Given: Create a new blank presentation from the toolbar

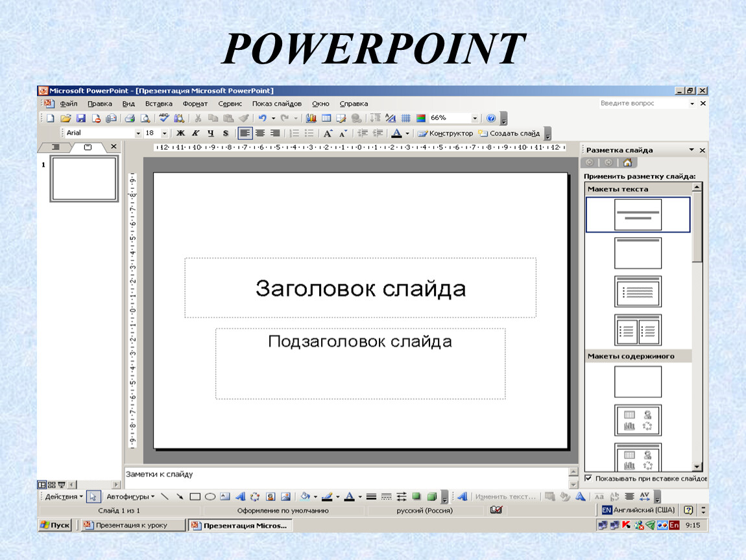Looking at the screenshot, I should 51,119.
